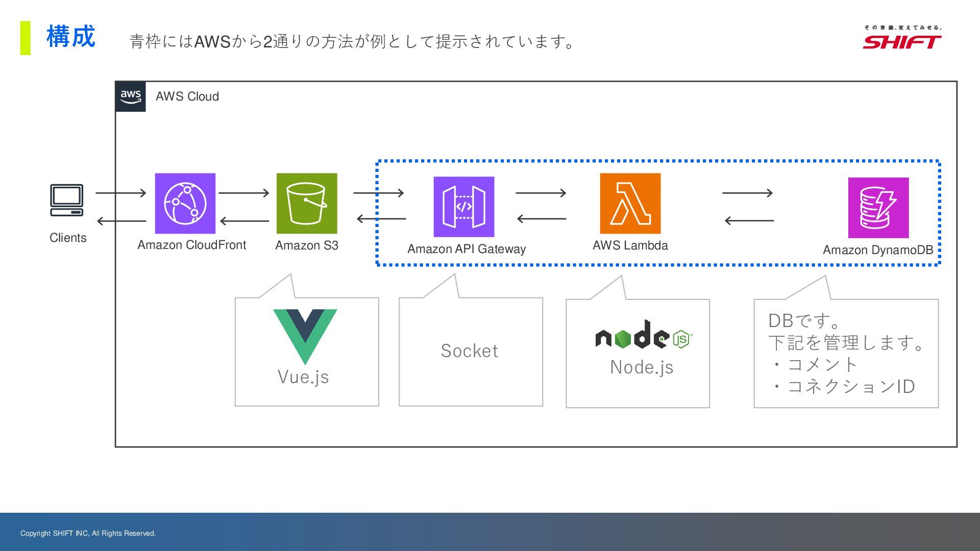980x551 pixels.
Task: Click the copyright text in footer
Action: pos(88,533)
